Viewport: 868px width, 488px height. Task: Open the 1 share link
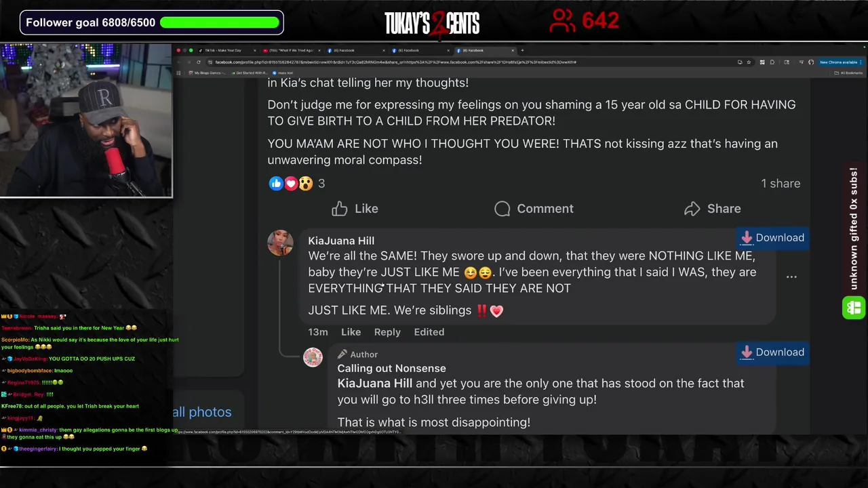(781, 184)
